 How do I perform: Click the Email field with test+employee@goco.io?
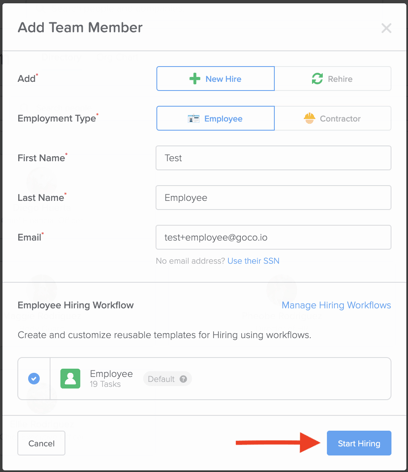[273, 237]
